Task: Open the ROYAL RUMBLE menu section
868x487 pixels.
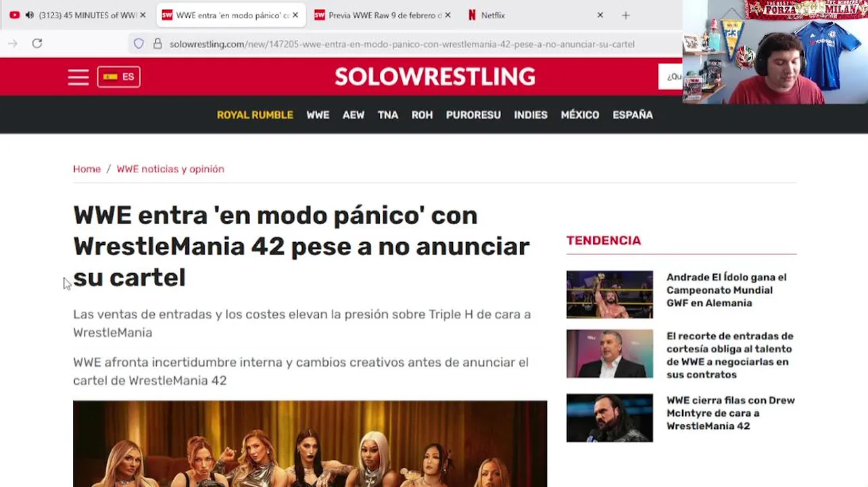Action: tap(255, 115)
